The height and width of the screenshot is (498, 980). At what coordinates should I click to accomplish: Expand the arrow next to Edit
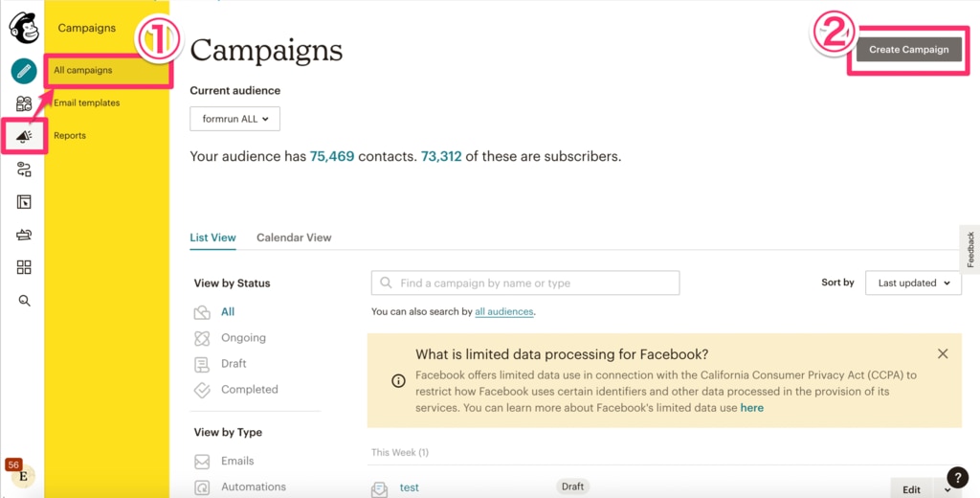(x=947, y=490)
